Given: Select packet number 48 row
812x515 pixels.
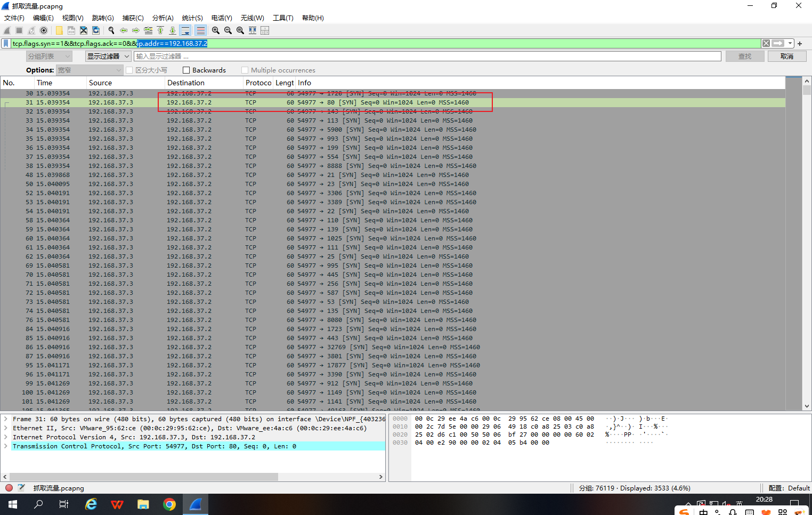Looking at the screenshot, I should pos(393,175).
